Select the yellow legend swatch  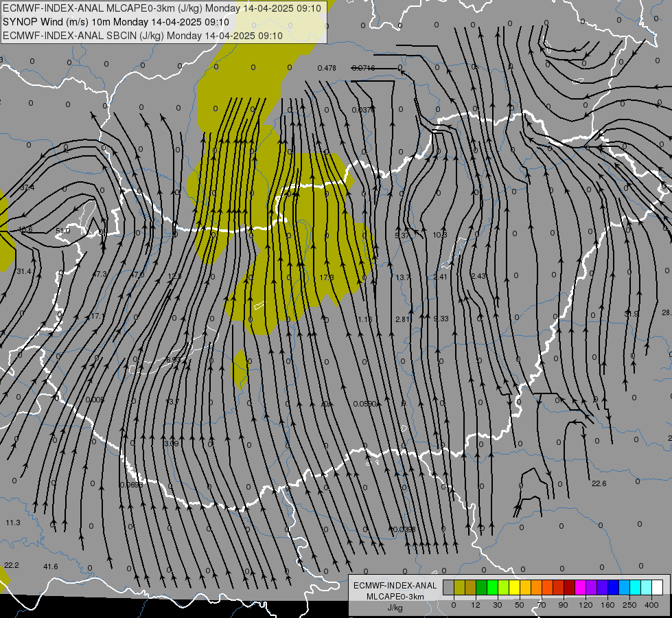[515, 588]
